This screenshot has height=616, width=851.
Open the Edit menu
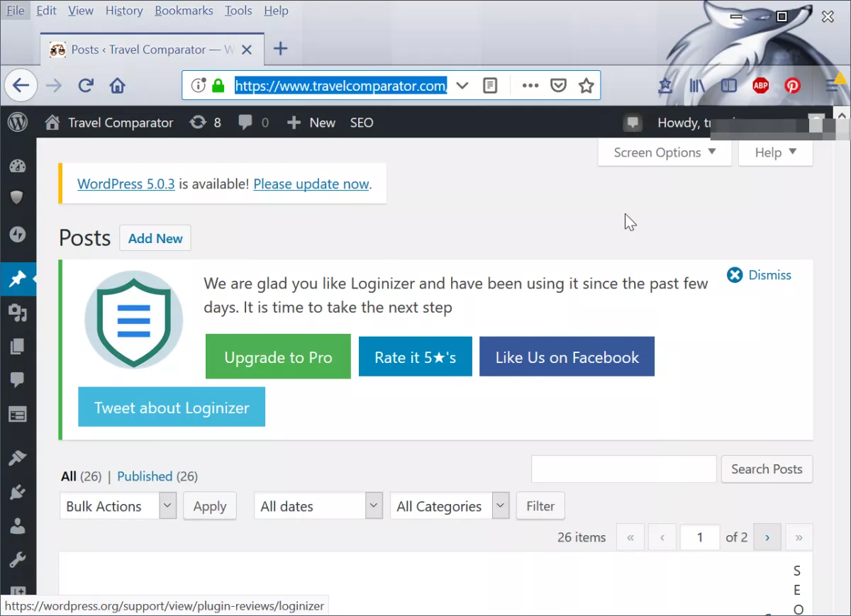46,11
